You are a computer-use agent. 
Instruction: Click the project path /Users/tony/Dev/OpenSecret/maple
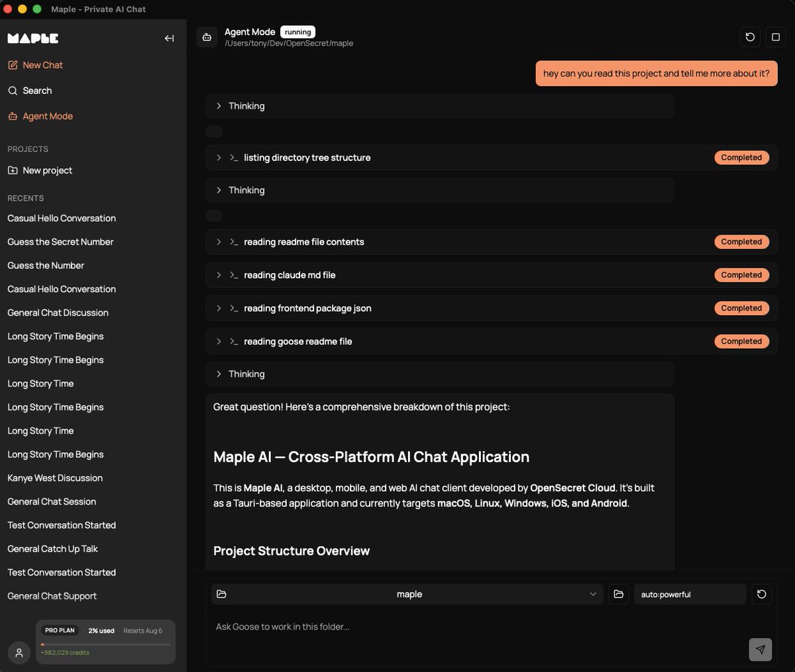tap(289, 44)
